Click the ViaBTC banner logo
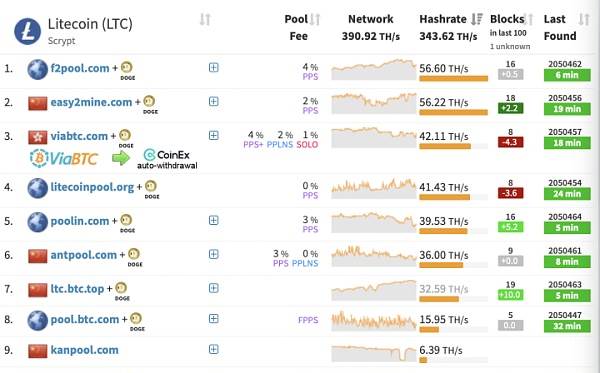 click(64, 158)
